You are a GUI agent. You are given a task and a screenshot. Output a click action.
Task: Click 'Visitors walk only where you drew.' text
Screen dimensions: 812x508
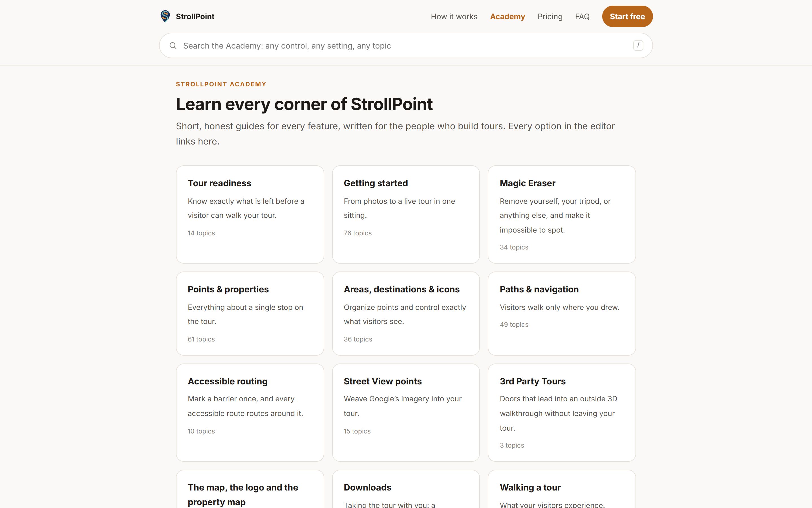[x=559, y=307]
